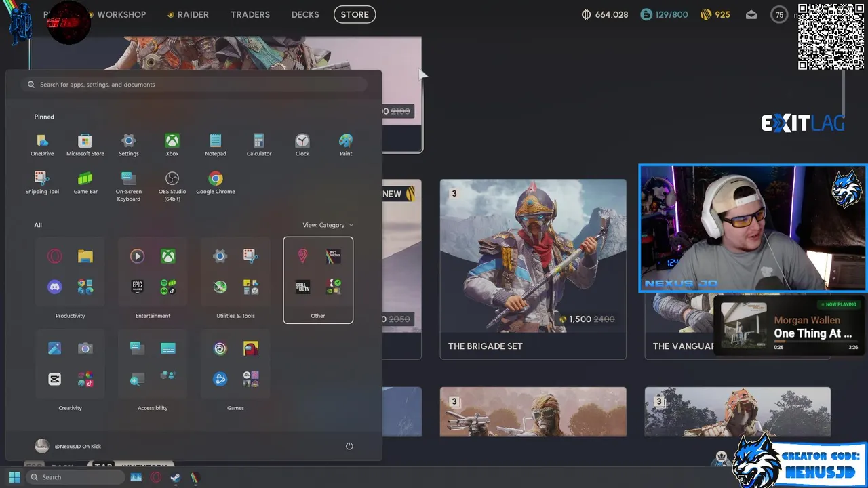Image resolution: width=868 pixels, height=488 pixels.
Task: Open the DECKS tab
Action: point(305,14)
